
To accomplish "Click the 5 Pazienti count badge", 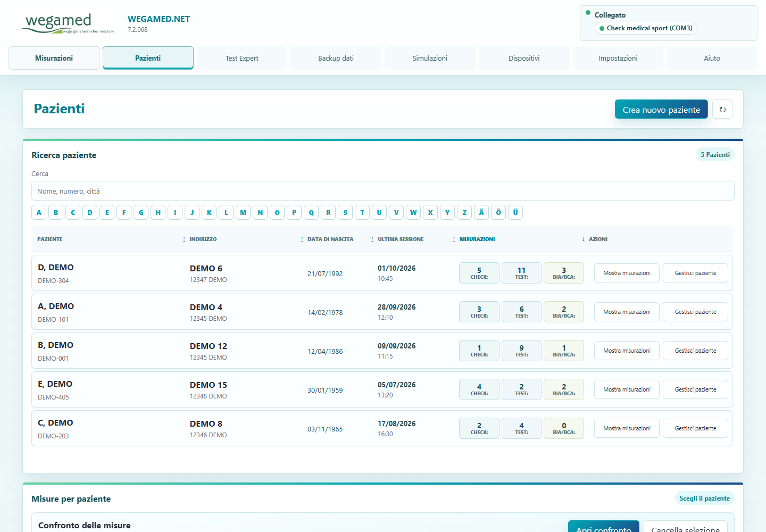I will (715, 155).
